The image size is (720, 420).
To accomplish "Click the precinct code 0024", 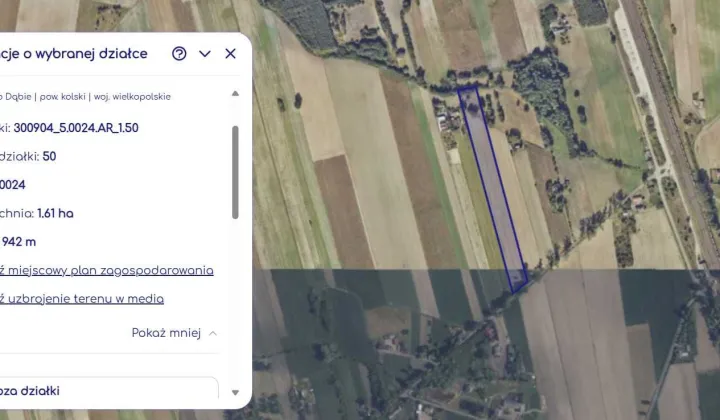I will click(13, 185).
